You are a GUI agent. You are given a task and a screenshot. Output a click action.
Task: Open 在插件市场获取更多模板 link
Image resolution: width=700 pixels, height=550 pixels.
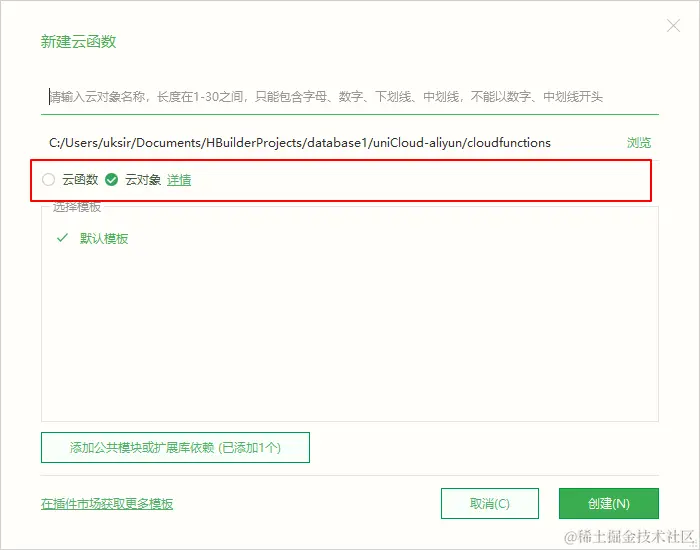107,504
